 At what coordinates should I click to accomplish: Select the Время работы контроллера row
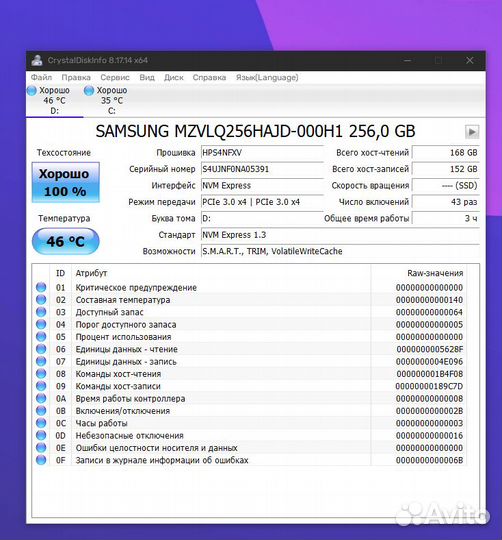pyautogui.click(x=249, y=398)
